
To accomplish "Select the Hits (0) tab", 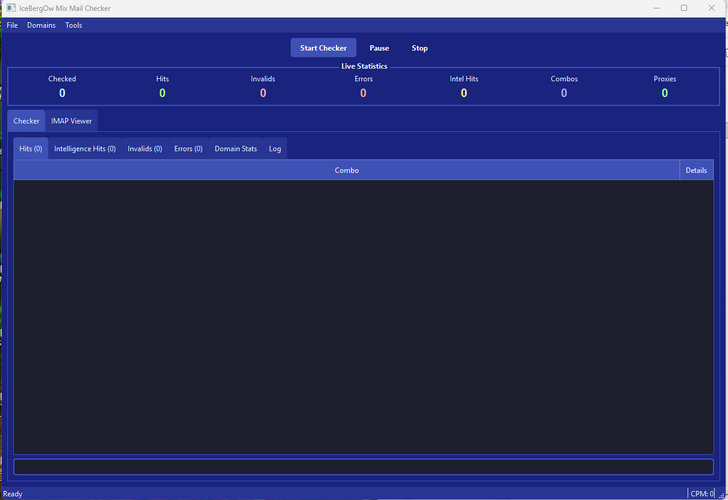I will 31,149.
